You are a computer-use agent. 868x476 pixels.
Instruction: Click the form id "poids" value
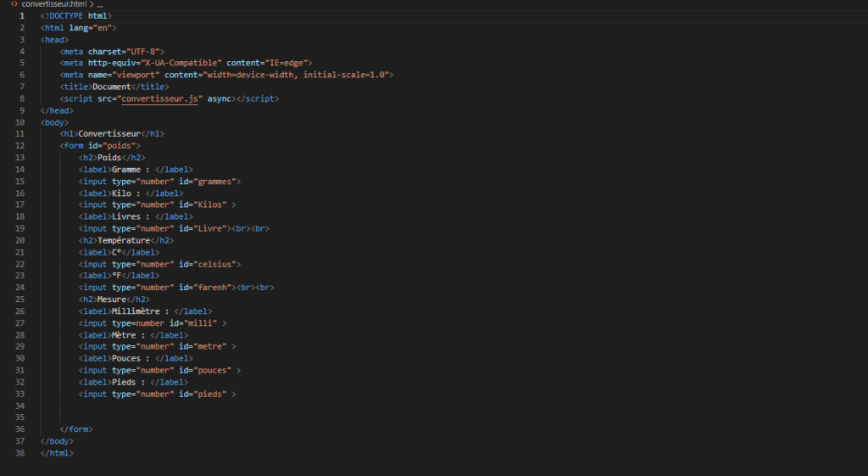[x=119, y=146]
